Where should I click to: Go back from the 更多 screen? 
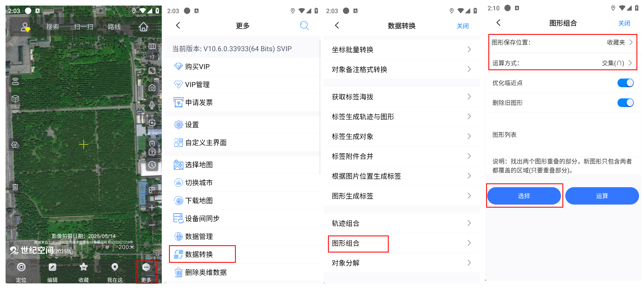(x=178, y=26)
